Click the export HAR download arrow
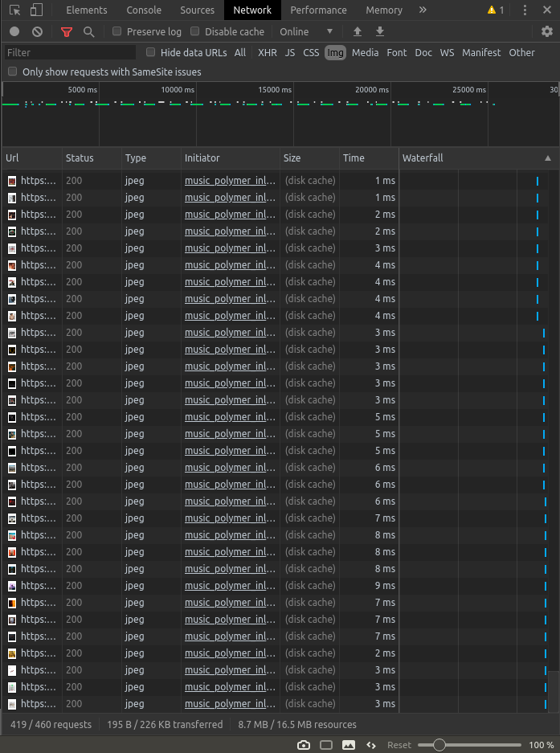 380,32
